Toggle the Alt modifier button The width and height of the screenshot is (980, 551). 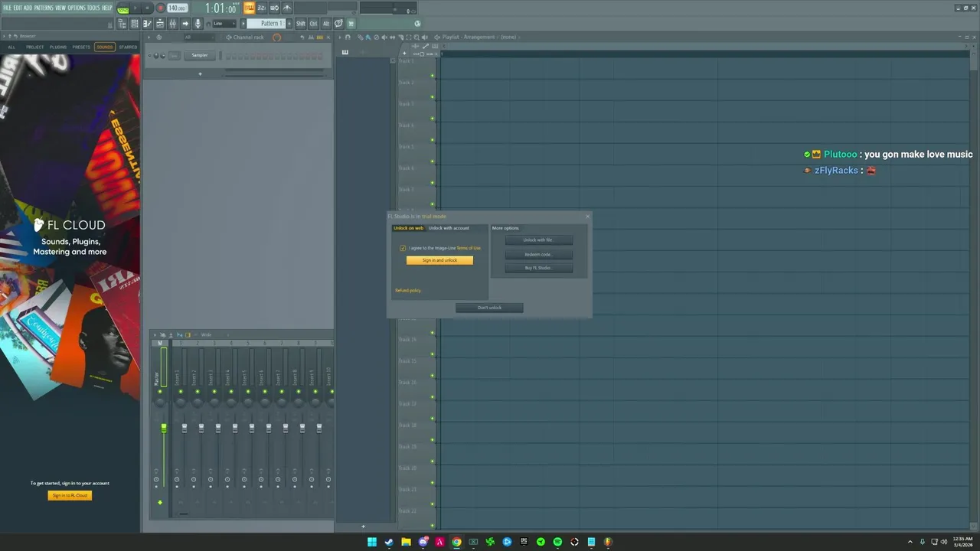[326, 24]
